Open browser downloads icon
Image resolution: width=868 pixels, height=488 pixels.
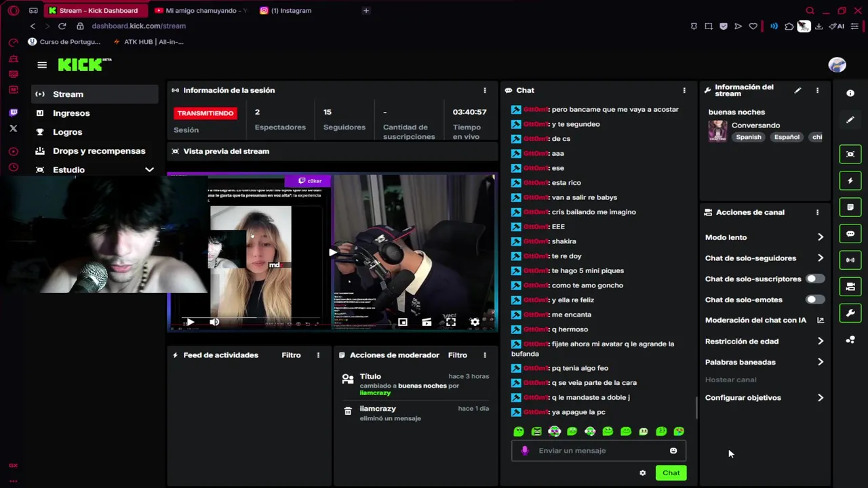818,26
